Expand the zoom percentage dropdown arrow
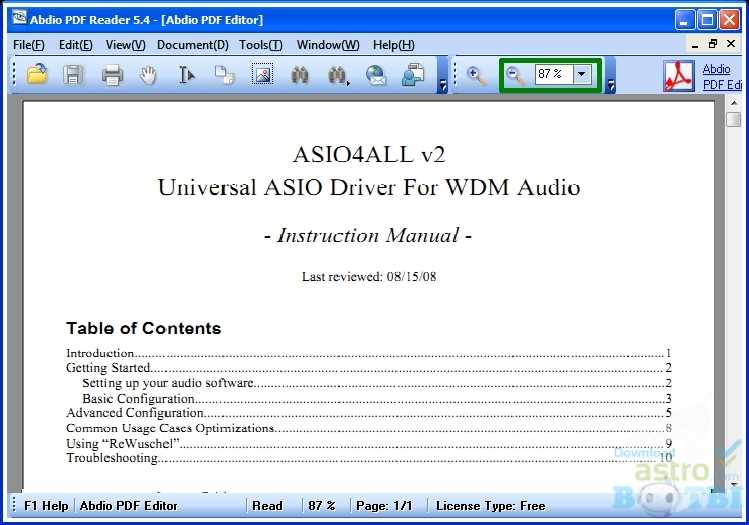 click(583, 75)
